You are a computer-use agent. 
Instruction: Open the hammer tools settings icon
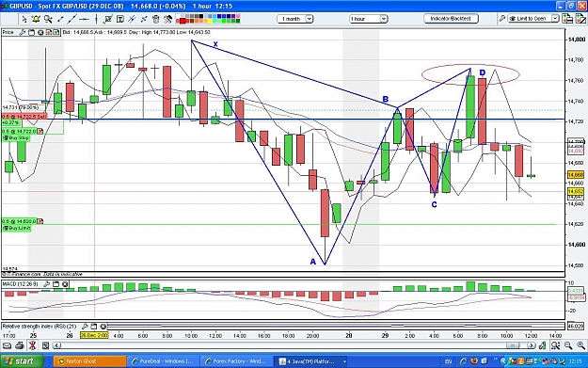point(168,19)
